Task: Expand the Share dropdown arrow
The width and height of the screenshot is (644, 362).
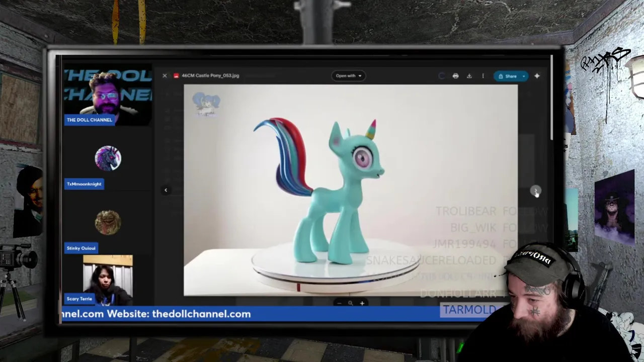Action: point(524,76)
